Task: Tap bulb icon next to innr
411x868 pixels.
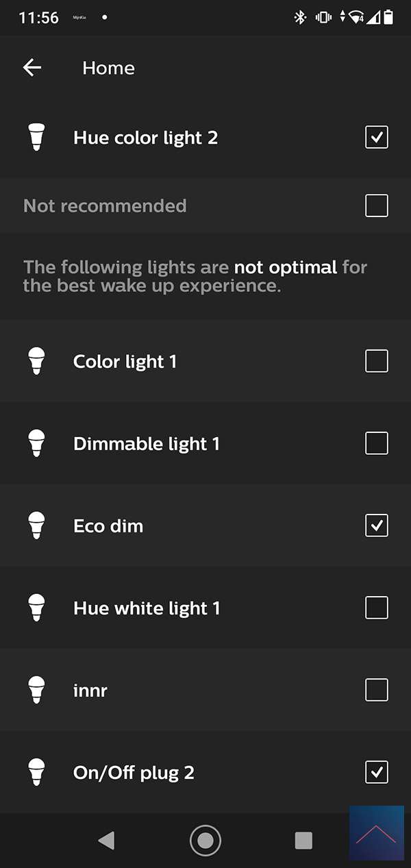Action: tap(36, 690)
